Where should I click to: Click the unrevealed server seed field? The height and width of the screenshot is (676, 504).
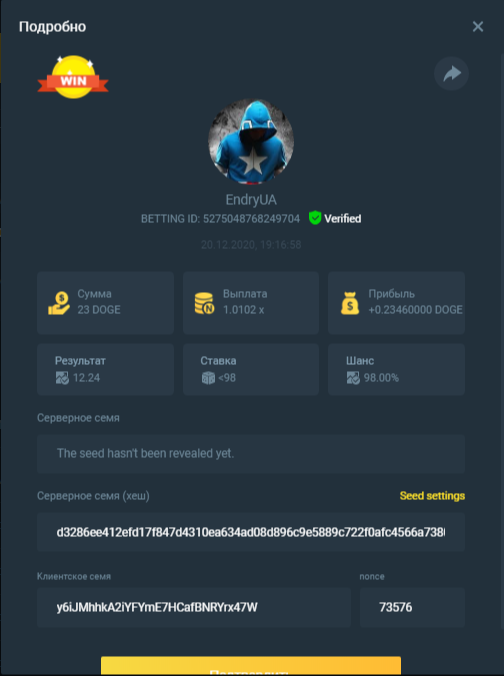pyautogui.click(x=251, y=454)
